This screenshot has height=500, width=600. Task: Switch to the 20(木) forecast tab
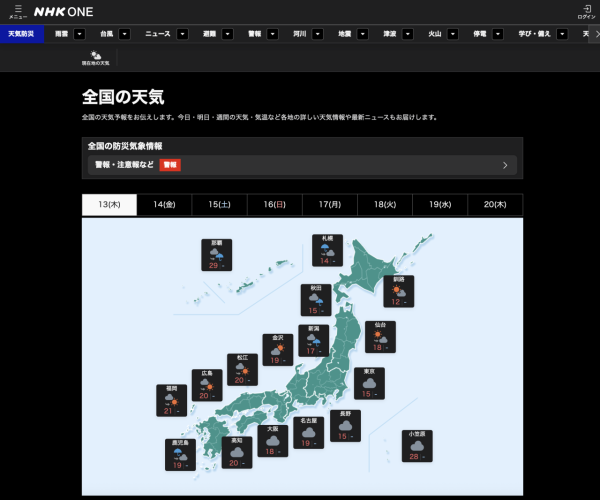pos(495,205)
